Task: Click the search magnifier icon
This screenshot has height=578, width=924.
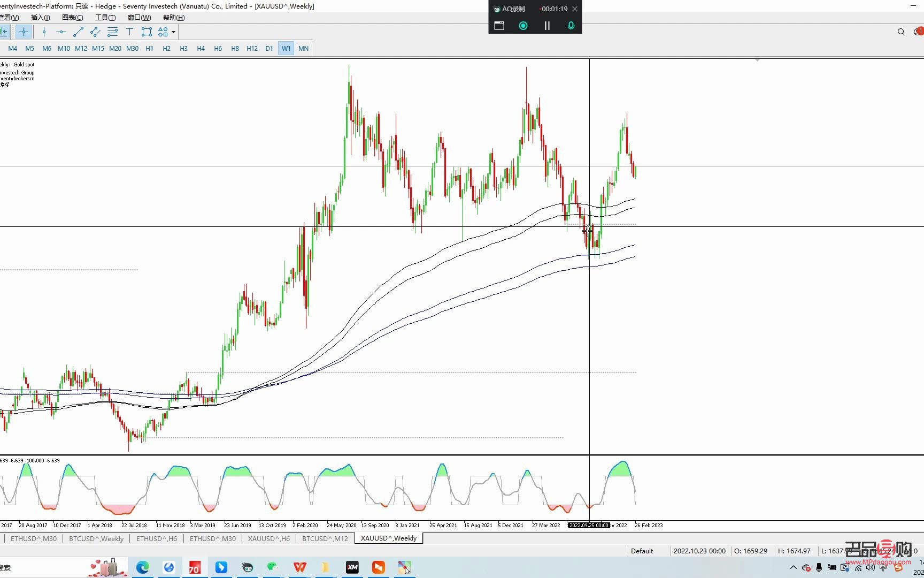Action: [x=901, y=32]
